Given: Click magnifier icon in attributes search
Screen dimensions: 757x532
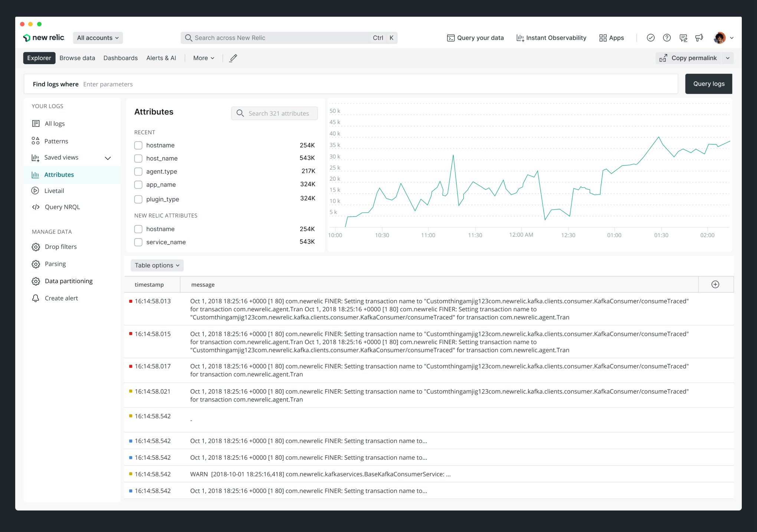Looking at the screenshot, I should click(x=240, y=113).
